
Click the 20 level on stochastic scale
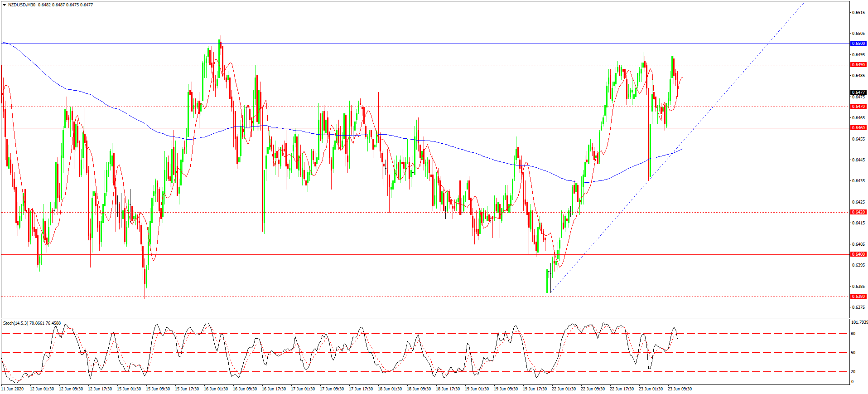(x=853, y=372)
